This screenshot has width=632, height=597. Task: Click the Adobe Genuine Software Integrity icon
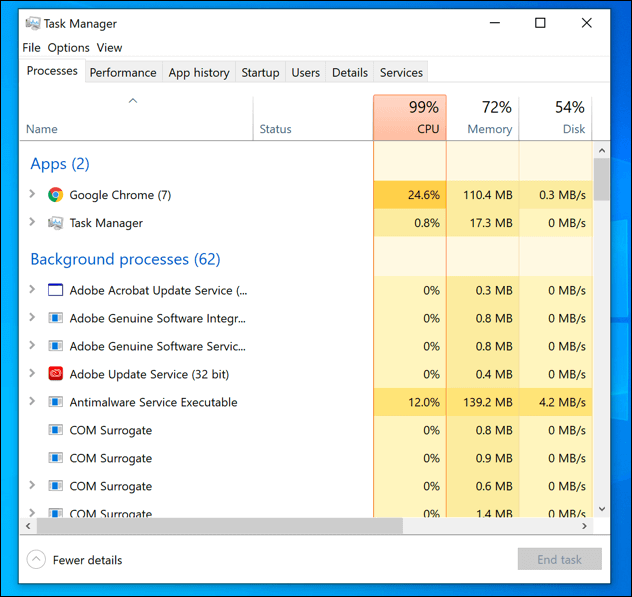(56, 318)
